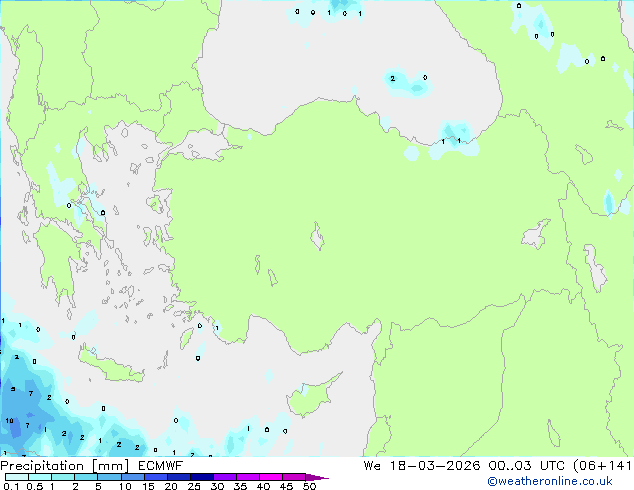Image resolution: width=634 pixels, height=490 pixels.
Task: Click the legend label '0.1'
Action: pyautogui.click(x=11, y=486)
